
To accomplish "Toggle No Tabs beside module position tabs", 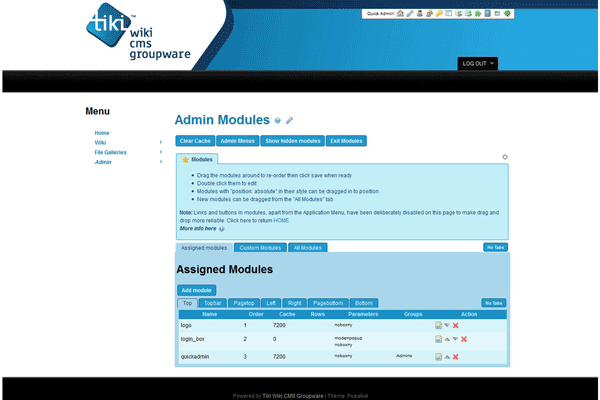I will [x=494, y=302].
